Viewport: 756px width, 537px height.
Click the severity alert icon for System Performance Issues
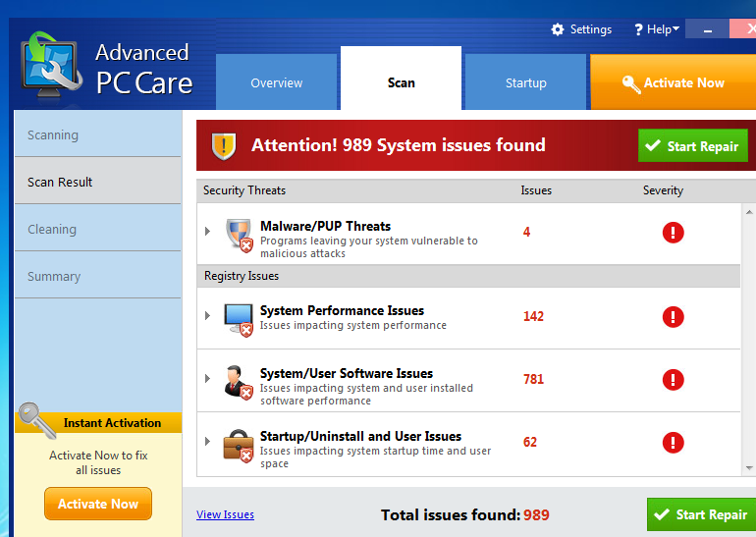tap(673, 316)
